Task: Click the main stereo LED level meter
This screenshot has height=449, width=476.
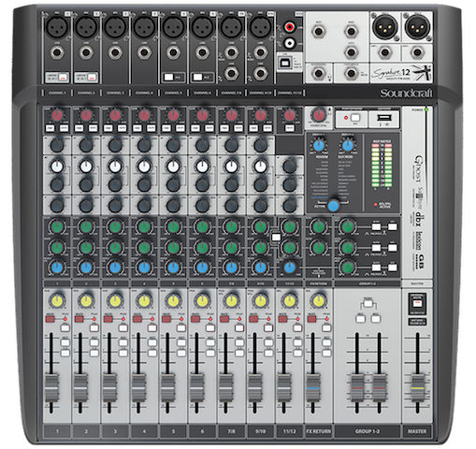Action: 382,166
